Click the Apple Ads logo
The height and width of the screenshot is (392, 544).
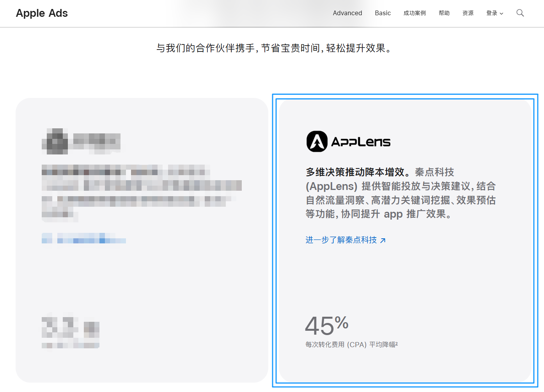pos(41,13)
